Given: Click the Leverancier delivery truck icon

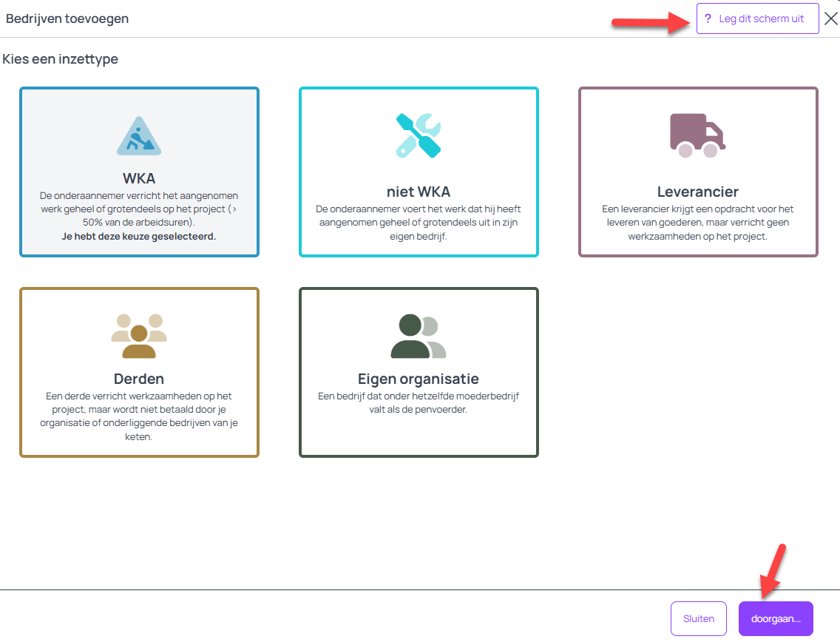Looking at the screenshot, I should coord(697,135).
